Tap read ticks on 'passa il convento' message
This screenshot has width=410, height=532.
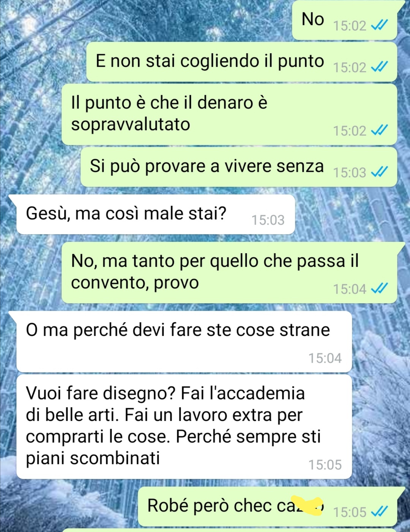(379, 289)
